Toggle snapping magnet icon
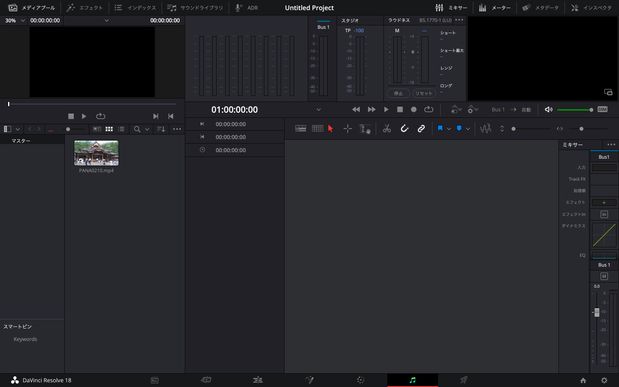The height and width of the screenshot is (387, 619). [404, 129]
